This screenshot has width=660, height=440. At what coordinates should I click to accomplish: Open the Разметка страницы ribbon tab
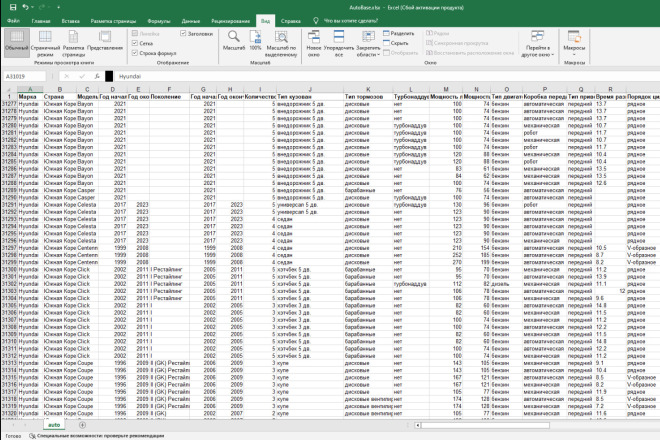click(x=113, y=21)
